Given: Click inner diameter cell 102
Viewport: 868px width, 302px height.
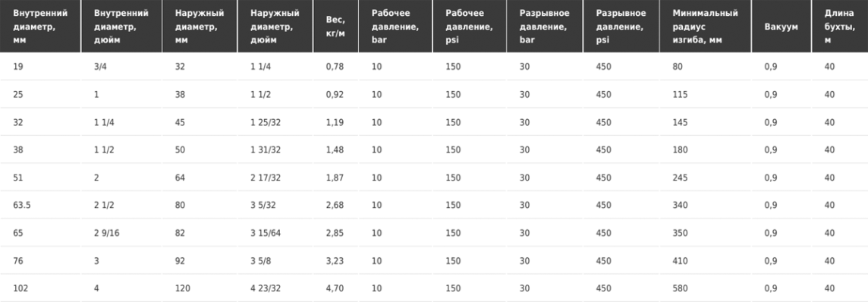Looking at the screenshot, I should (20, 288).
